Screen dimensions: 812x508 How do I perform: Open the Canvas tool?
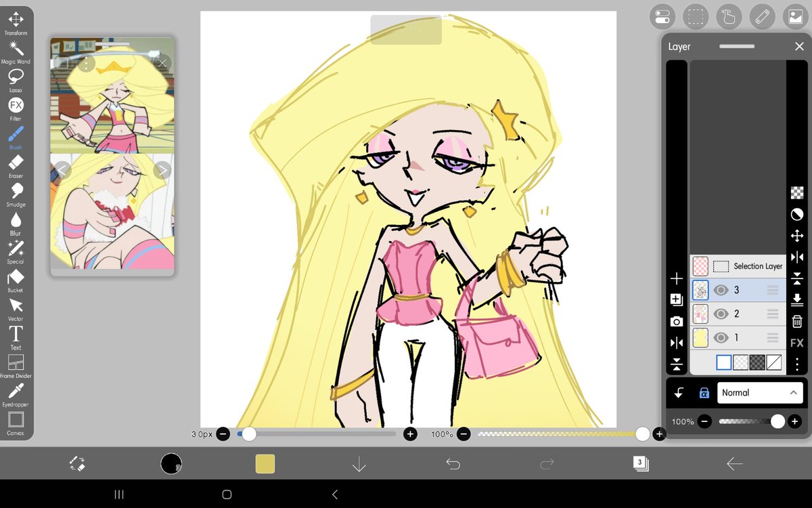pyautogui.click(x=16, y=423)
